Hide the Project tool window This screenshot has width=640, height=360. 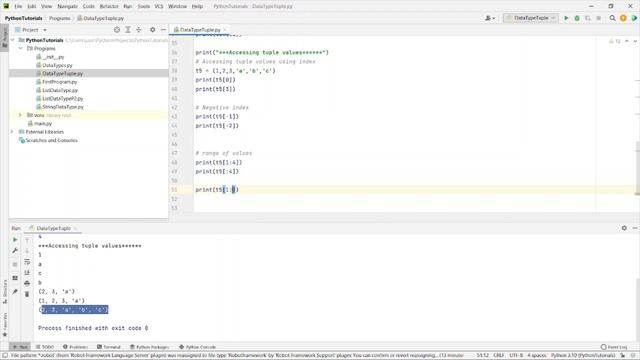point(163,30)
